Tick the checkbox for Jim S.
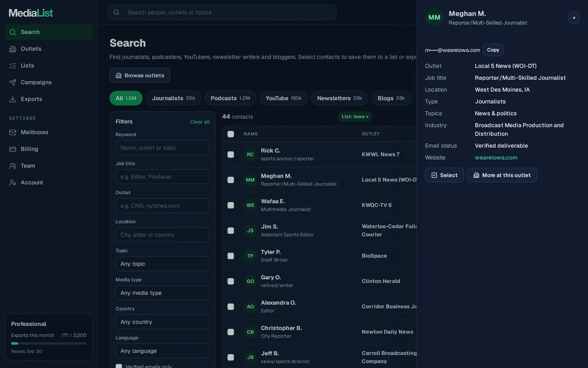This screenshot has width=588, height=368. (231, 231)
